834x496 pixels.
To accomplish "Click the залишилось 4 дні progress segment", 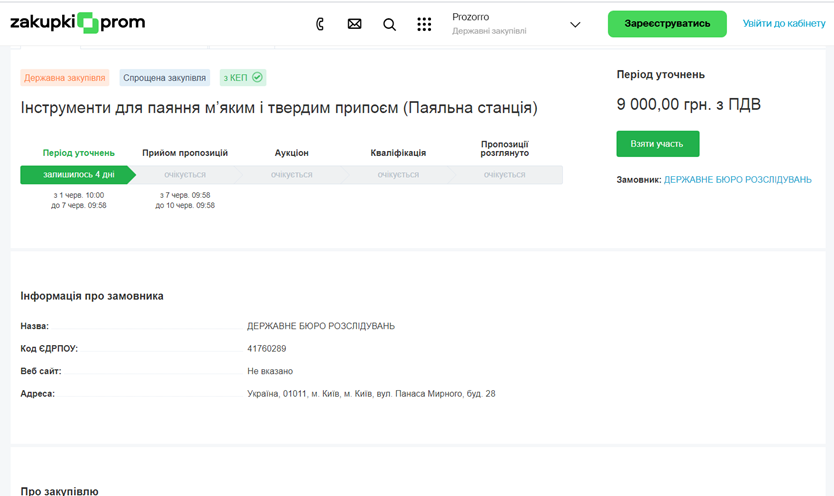I will pos(78,175).
